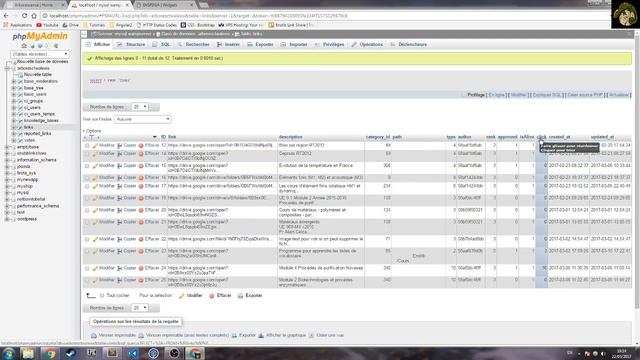Viewport: 640px width, 360px height.
Task: Click the pencil Modifier icon for row ID 17
Action: (95, 187)
